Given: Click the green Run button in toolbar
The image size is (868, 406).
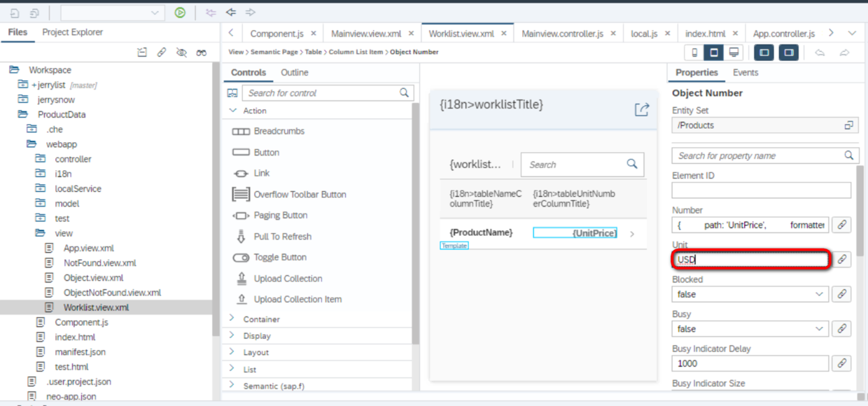Looking at the screenshot, I should coord(180,13).
